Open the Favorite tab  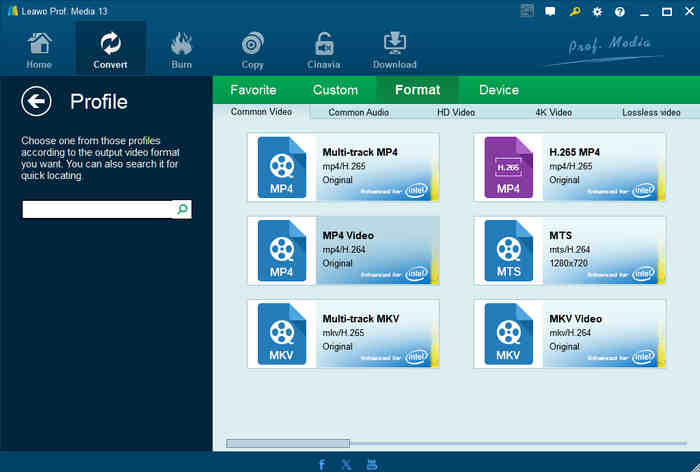[253, 90]
